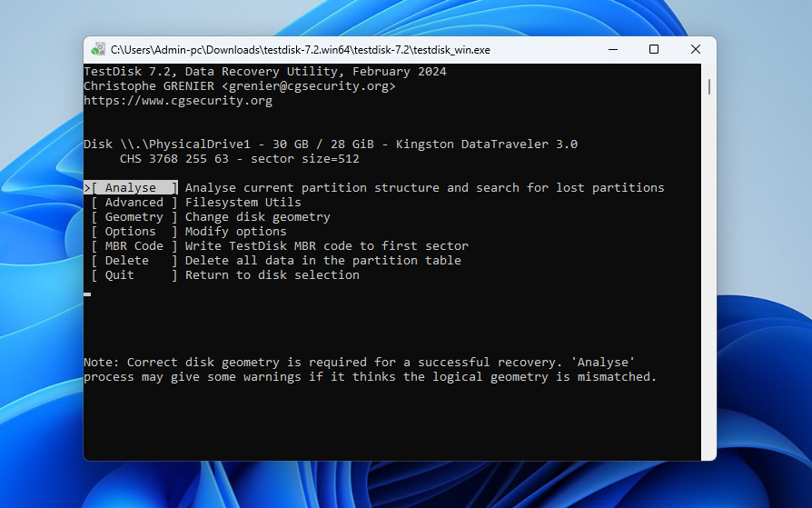Click 'Write TestDisk MBR code to first sector'
The width and height of the screenshot is (812, 508).
coord(327,245)
